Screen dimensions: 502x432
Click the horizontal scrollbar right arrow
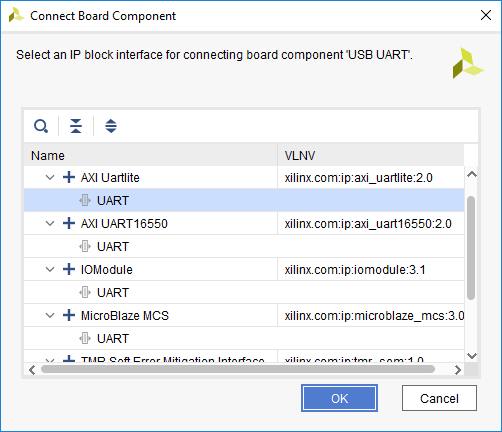(458, 370)
